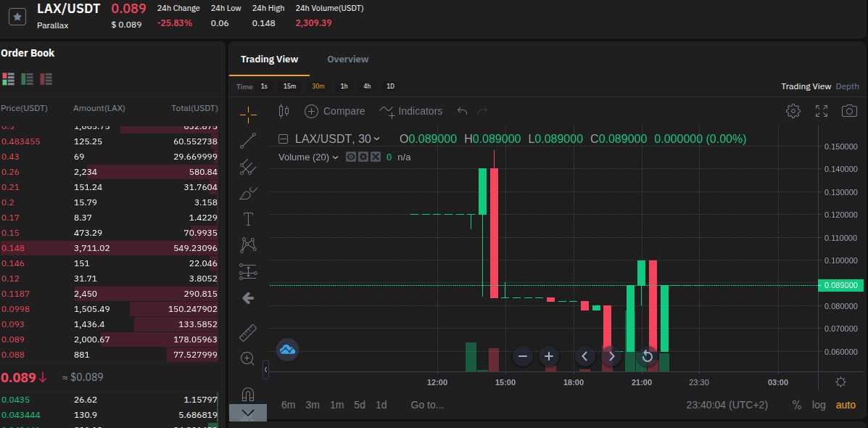The width and height of the screenshot is (868, 428).
Task: Collapse the drawing toolbar side handle
Action: [x=265, y=369]
